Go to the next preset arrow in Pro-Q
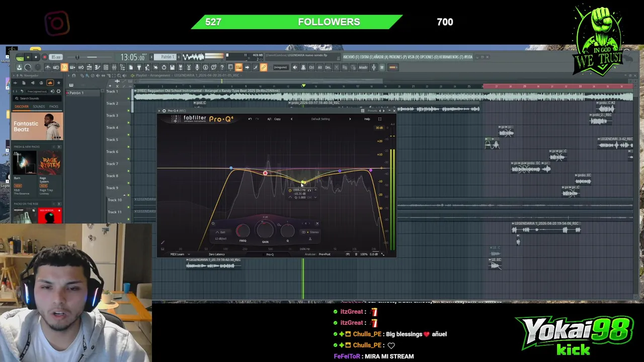Screen dimensions: 644x362 (x=350, y=119)
